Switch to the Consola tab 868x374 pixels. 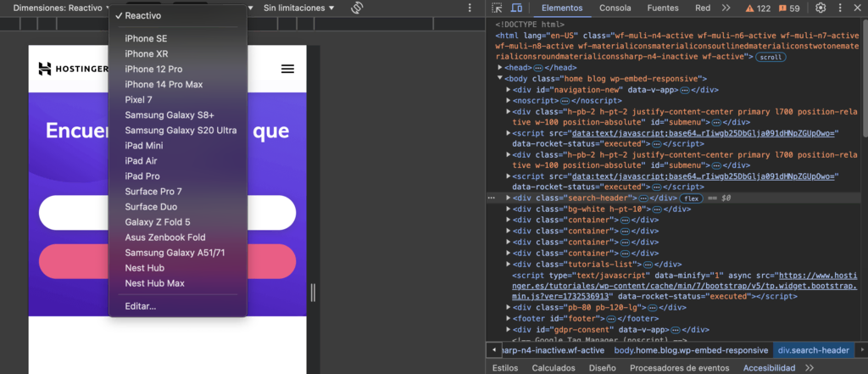[x=615, y=8]
